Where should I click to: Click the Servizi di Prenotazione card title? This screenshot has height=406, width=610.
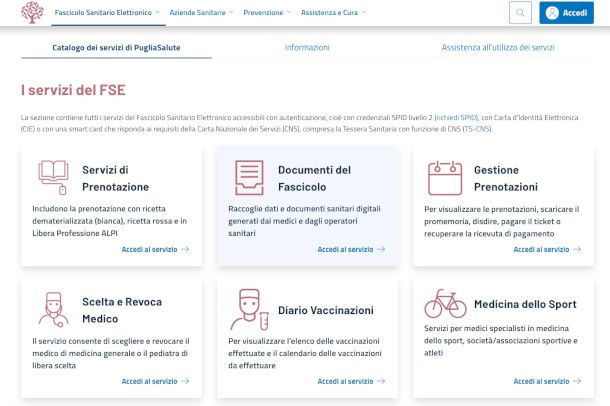click(116, 178)
